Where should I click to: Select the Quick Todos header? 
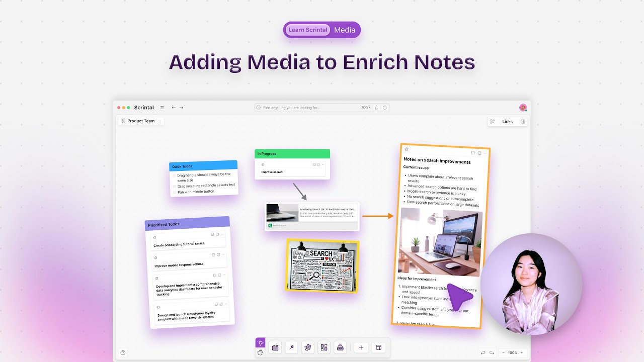click(203, 165)
